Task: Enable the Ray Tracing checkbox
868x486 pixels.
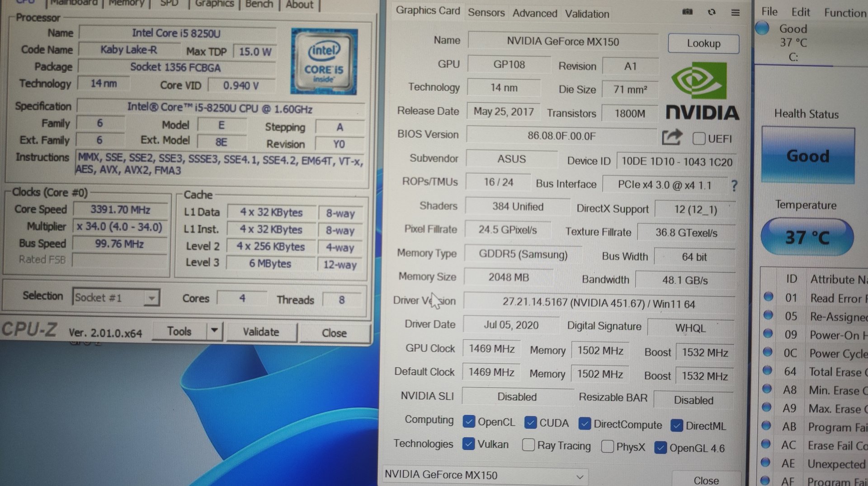Action: (x=528, y=445)
